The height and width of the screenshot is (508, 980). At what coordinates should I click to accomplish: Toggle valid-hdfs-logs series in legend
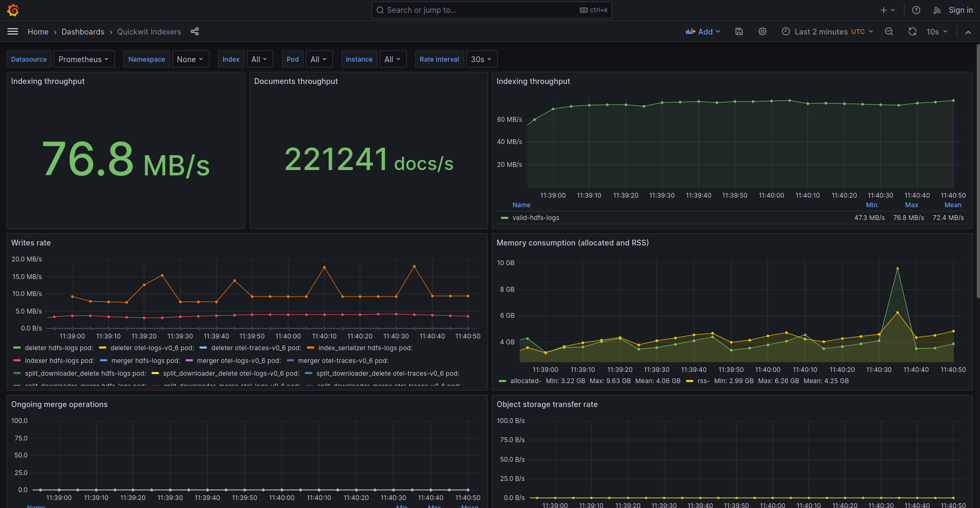pyautogui.click(x=535, y=218)
